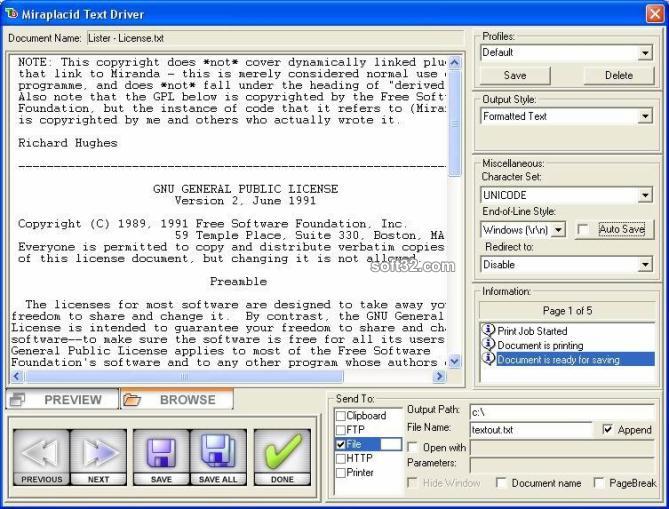Click the Open with program field
Image resolution: width=669 pixels, height=509 pixels.
tap(562, 448)
